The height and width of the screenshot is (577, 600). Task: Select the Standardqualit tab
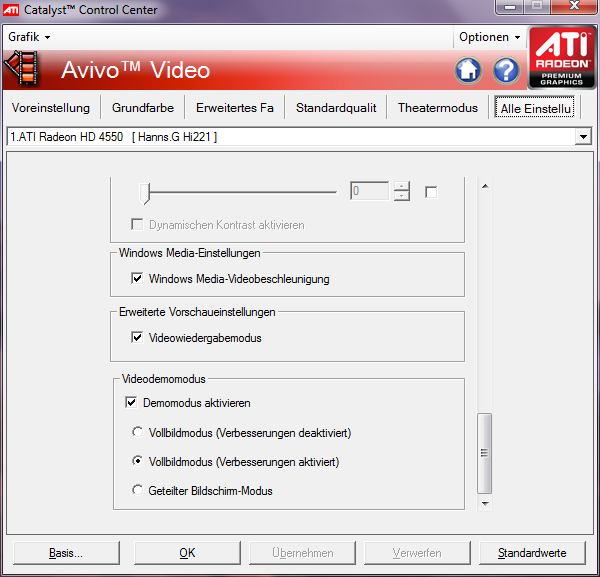pyautogui.click(x=336, y=108)
